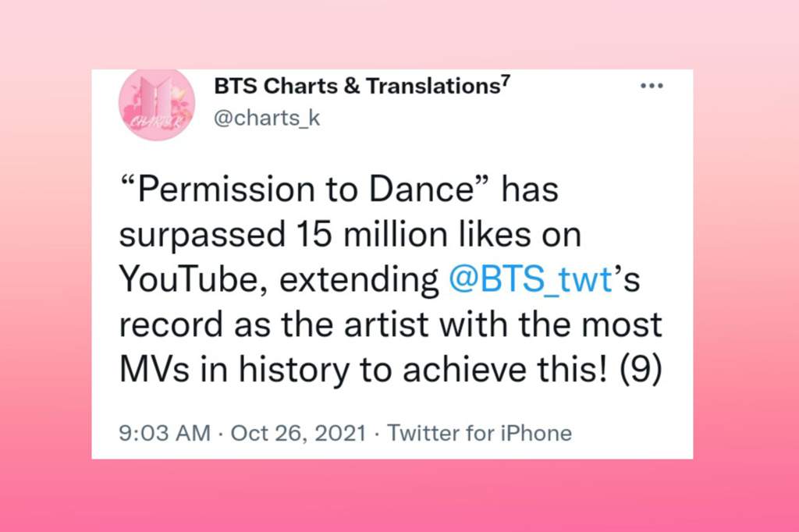The image size is (799, 532).
Task: Click the word "extending" in the tweet
Action: [359, 281]
